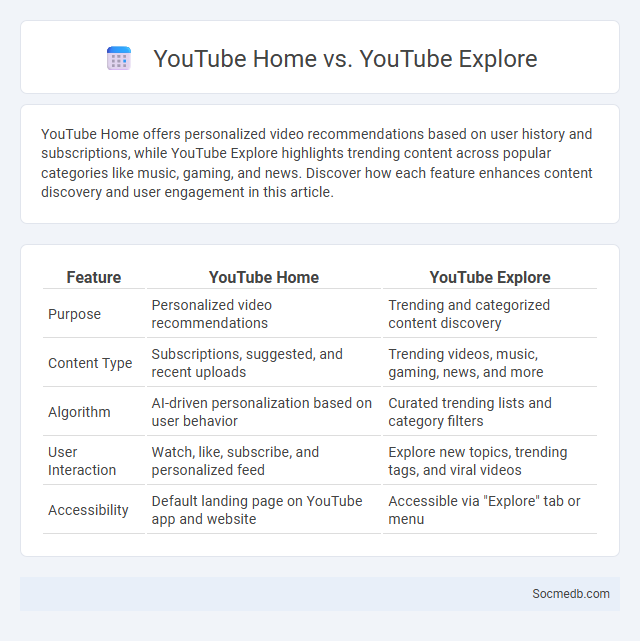The height and width of the screenshot is (641, 640).
Task: Click the 'Algorithm' row label
Action: (79, 412)
